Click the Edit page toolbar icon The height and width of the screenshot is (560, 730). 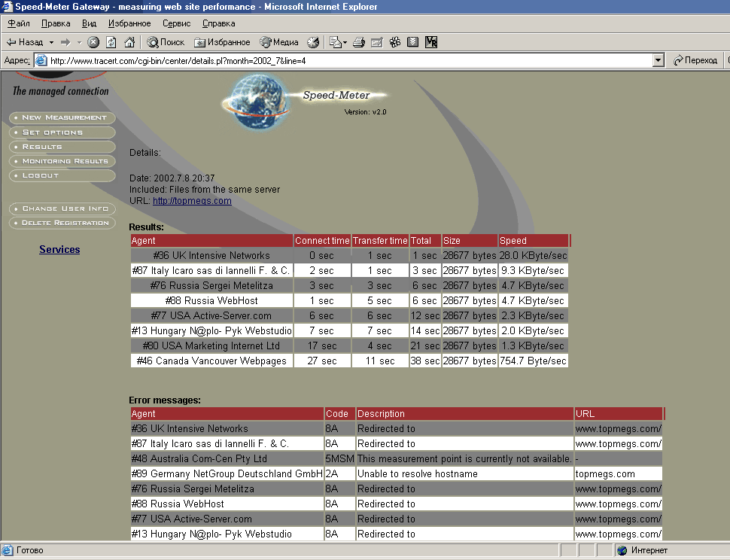click(x=376, y=42)
